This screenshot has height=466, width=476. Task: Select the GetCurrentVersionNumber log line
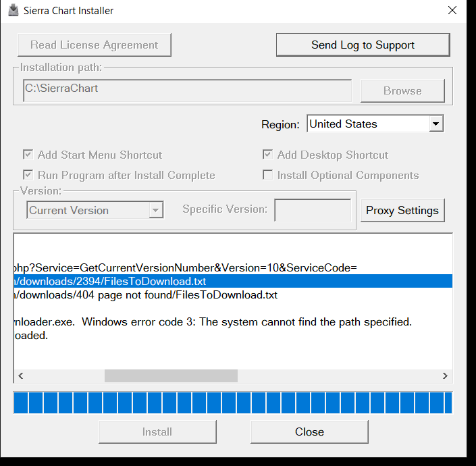click(233, 267)
